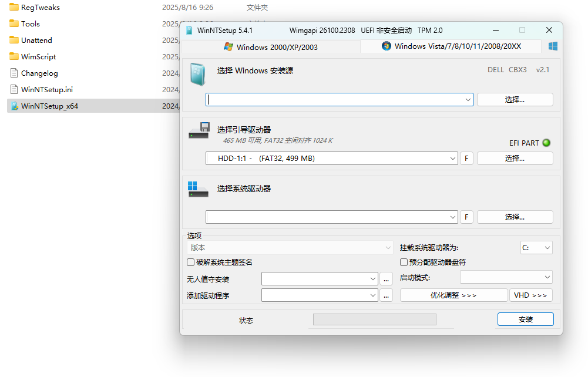588x377 pixels.
Task: Select the WinNTSetup_x64 file name
Action: pos(49,106)
